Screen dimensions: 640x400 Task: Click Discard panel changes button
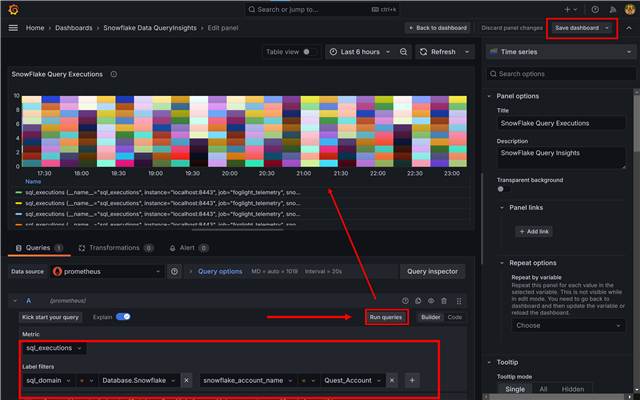(x=512, y=28)
